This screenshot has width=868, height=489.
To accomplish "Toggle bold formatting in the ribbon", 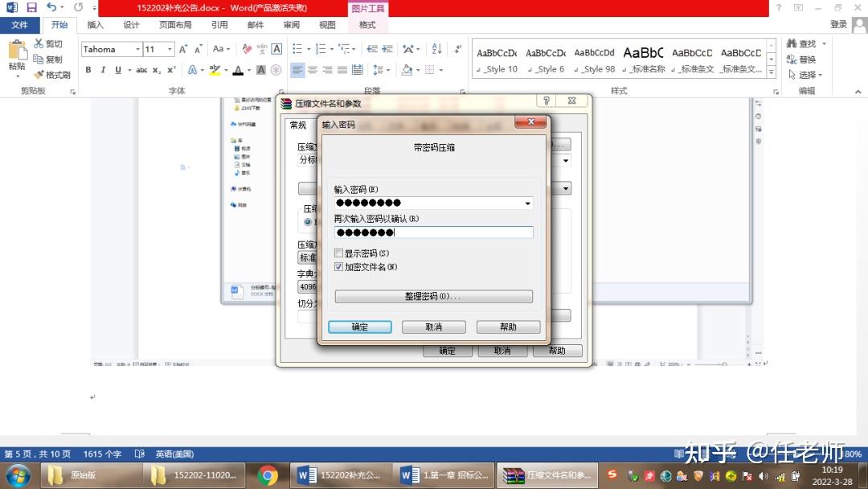I will coord(88,70).
